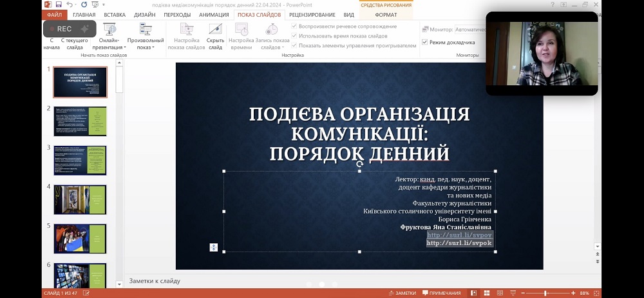
Task: Click the Notes button in status bar
Action: pos(402,293)
